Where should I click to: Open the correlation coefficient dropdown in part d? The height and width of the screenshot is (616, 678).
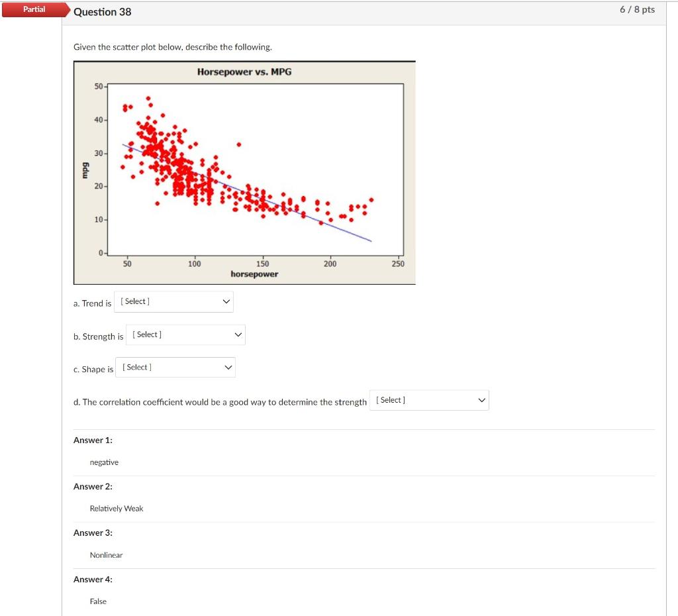click(429, 399)
